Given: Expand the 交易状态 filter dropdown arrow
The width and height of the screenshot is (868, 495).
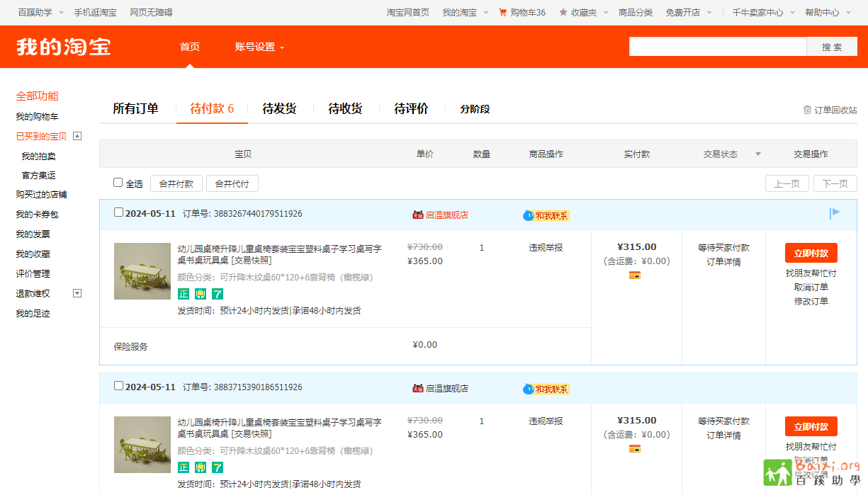Looking at the screenshot, I should [x=758, y=154].
